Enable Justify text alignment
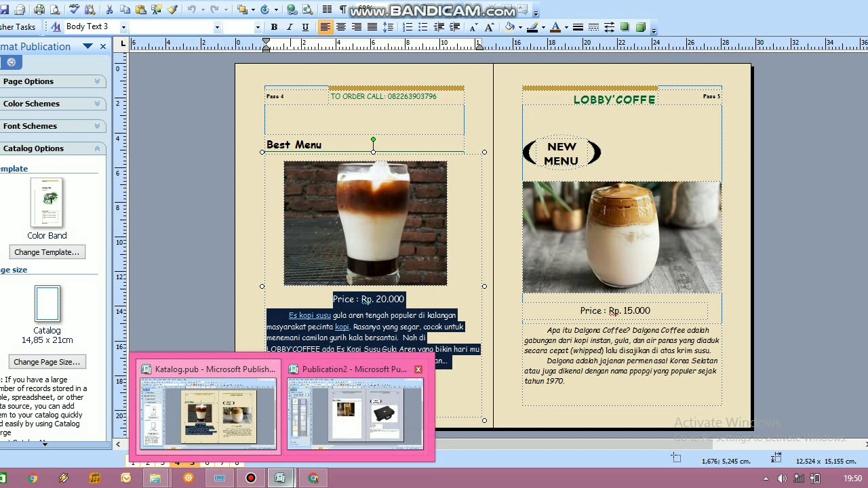868x488 pixels. pos(372,27)
